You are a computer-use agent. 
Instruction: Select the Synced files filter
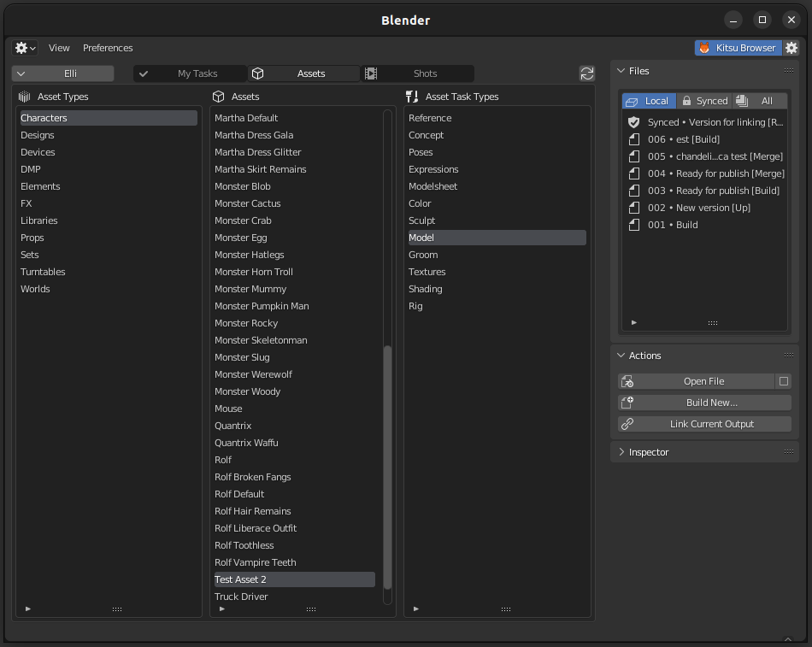(x=705, y=101)
